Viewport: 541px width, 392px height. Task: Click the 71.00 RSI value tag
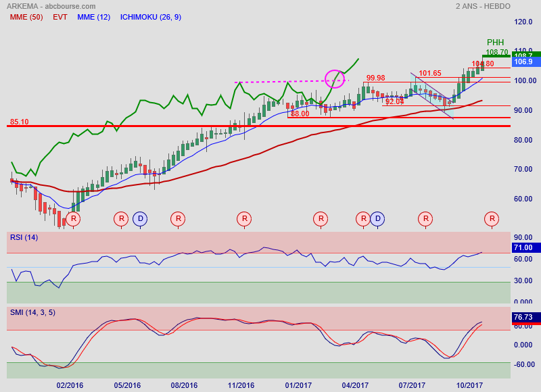click(523, 248)
